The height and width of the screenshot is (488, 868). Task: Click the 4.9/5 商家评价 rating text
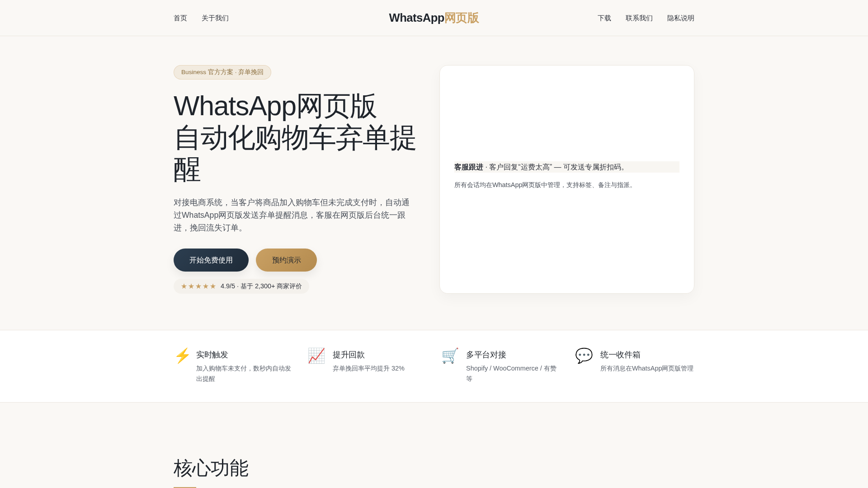click(261, 286)
